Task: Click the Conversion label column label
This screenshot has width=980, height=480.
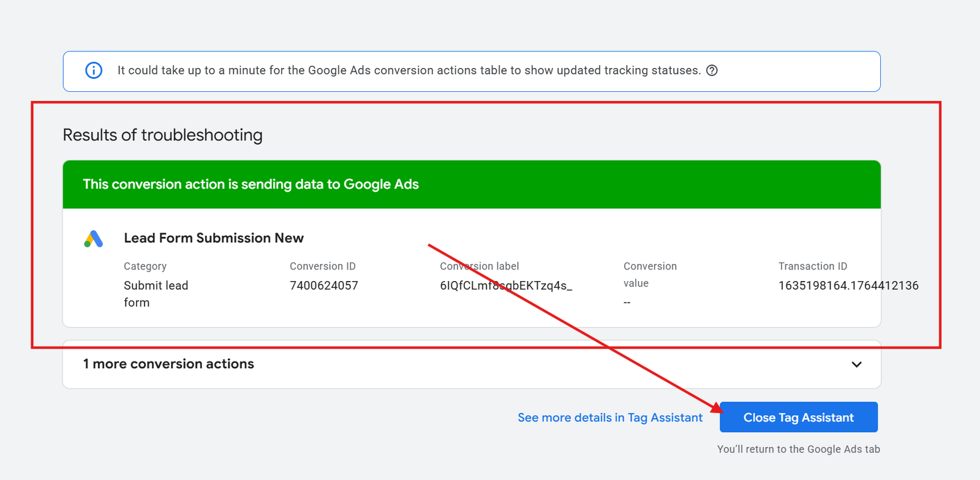Action: pos(480,266)
